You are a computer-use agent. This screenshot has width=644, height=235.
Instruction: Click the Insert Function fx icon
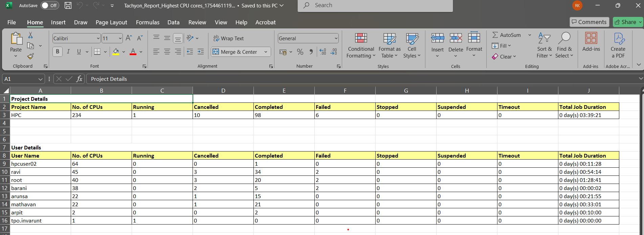(79, 79)
